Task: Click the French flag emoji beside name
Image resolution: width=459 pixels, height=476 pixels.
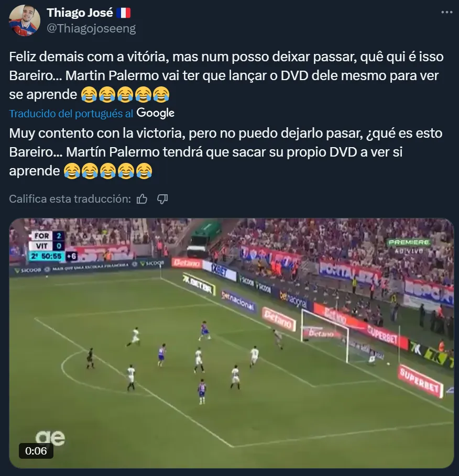Action: pos(123,13)
